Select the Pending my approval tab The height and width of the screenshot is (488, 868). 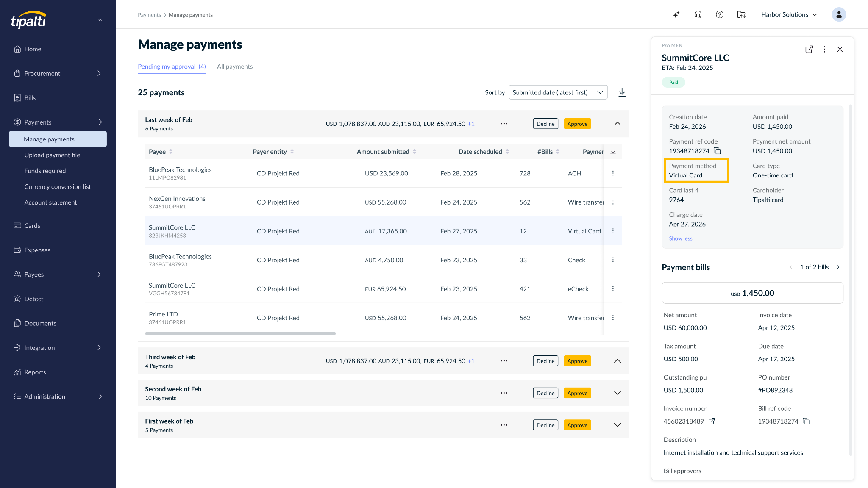pos(172,67)
